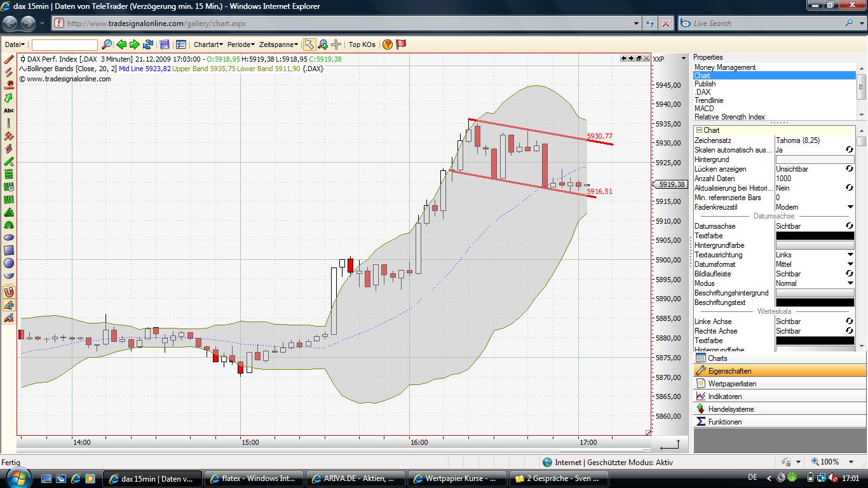Viewport: 868px width, 488px height.
Task: Open the Zeitspanne dropdown
Action: click(x=278, y=44)
